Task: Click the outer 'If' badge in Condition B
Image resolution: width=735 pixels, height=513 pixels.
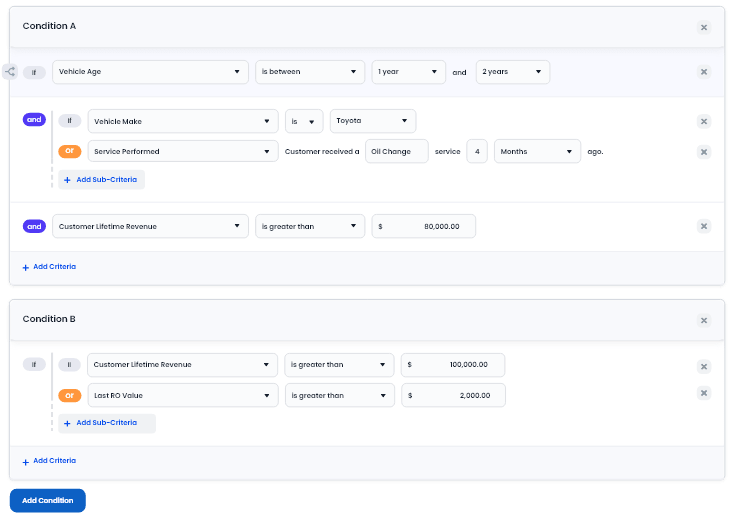Action: 34,364
